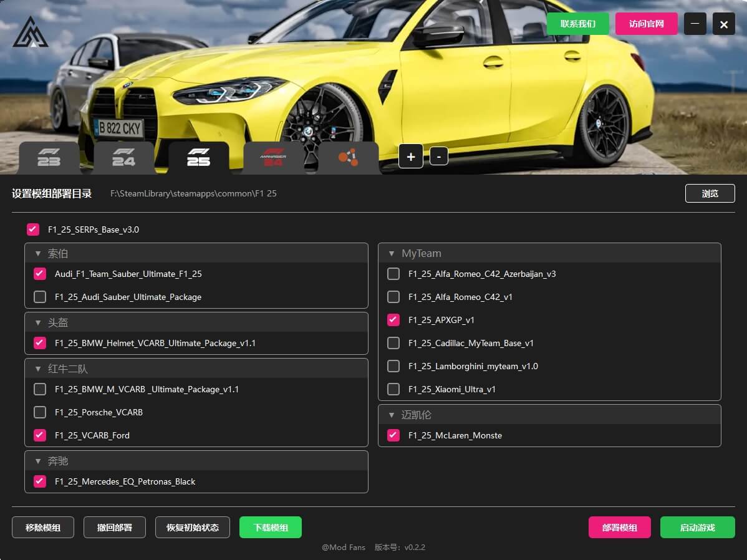Image resolution: width=747 pixels, height=560 pixels.
Task: Open the orange connected-nodes icon tab
Action: click(x=348, y=158)
